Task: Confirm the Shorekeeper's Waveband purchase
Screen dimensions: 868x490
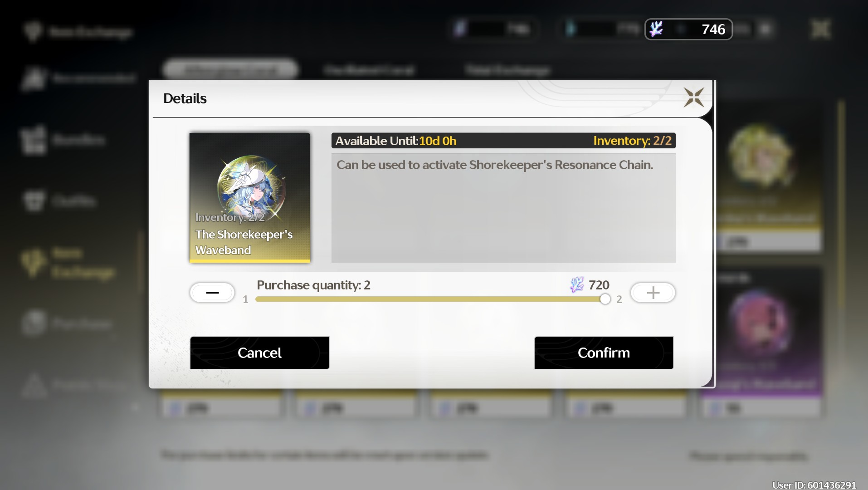Action: tap(604, 353)
